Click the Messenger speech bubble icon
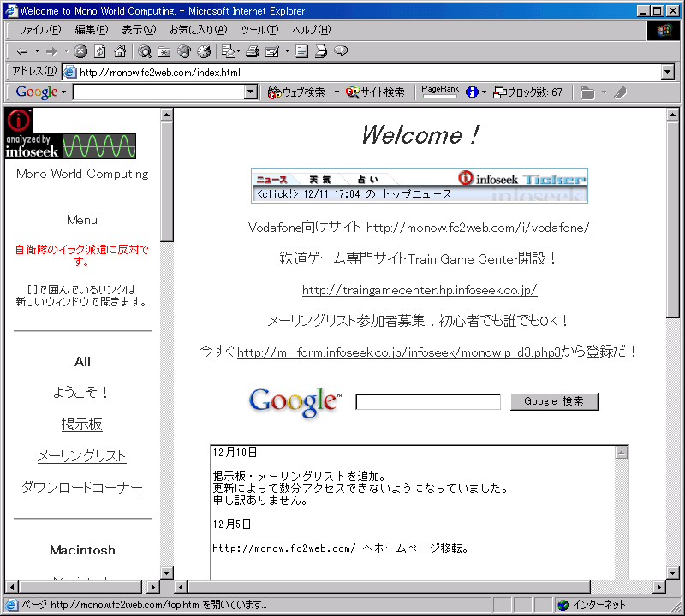 (341, 51)
